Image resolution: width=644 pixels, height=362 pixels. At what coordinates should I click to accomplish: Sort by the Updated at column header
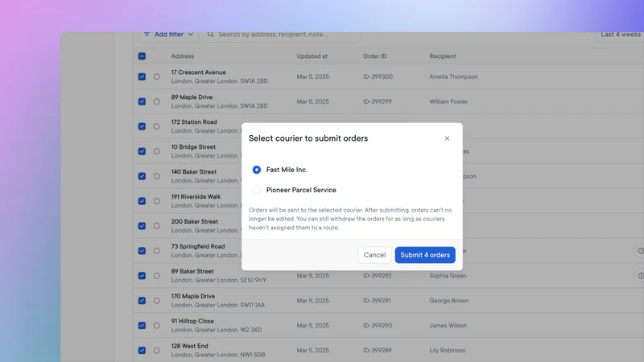pyautogui.click(x=312, y=56)
